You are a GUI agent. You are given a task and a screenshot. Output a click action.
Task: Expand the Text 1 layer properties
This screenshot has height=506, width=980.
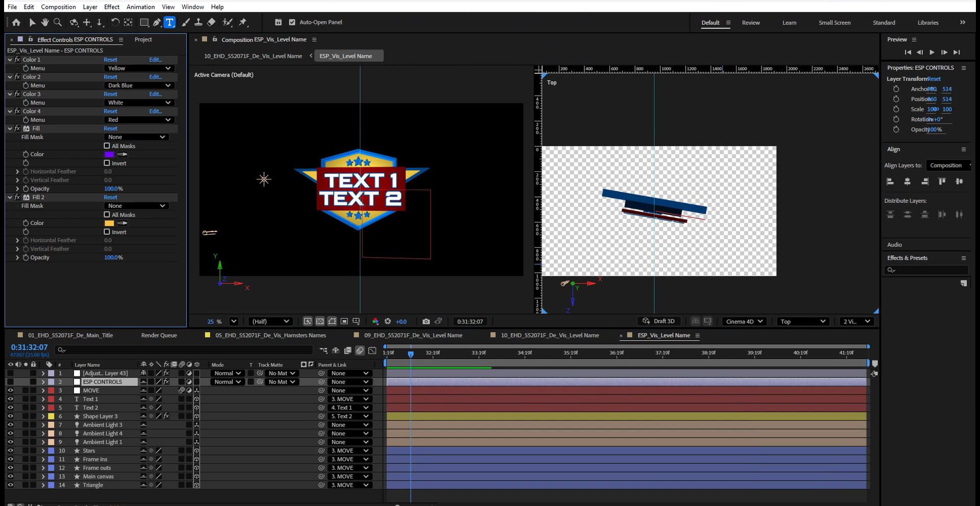(43, 399)
